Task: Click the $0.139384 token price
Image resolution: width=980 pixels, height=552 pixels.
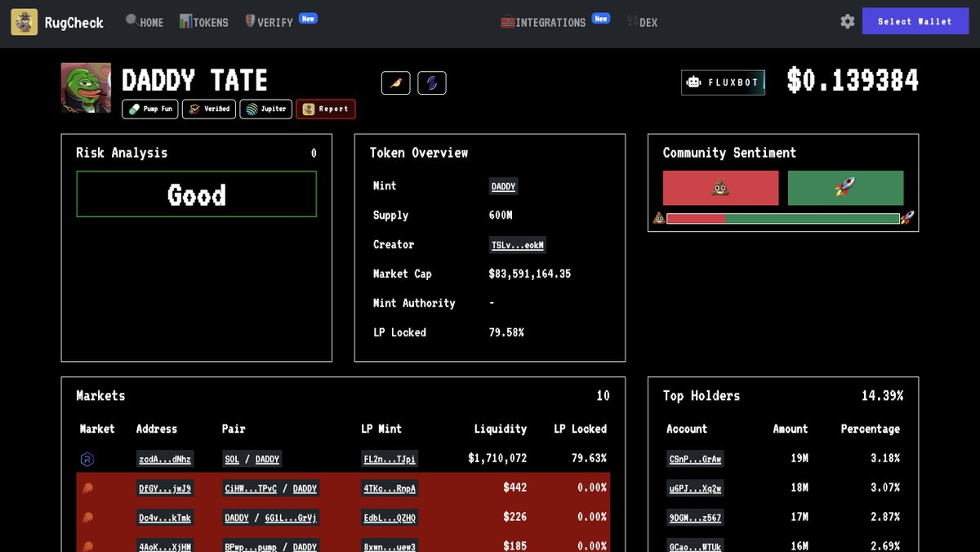Action: [853, 81]
